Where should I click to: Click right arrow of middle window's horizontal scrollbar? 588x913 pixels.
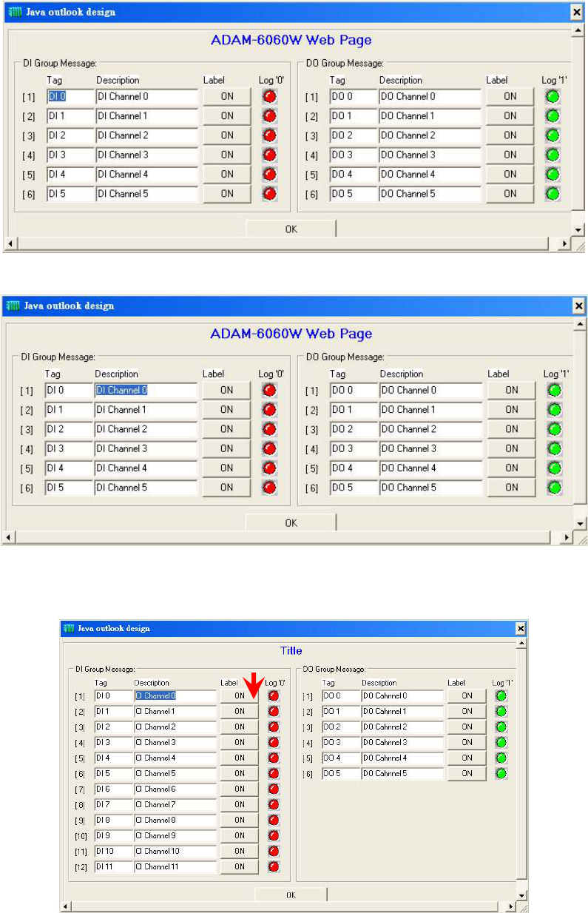(x=567, y=537)
